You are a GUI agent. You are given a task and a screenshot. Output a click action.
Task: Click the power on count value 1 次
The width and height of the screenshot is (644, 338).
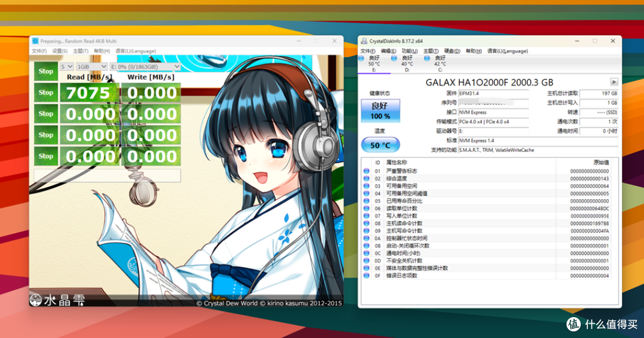coord(599,122)
